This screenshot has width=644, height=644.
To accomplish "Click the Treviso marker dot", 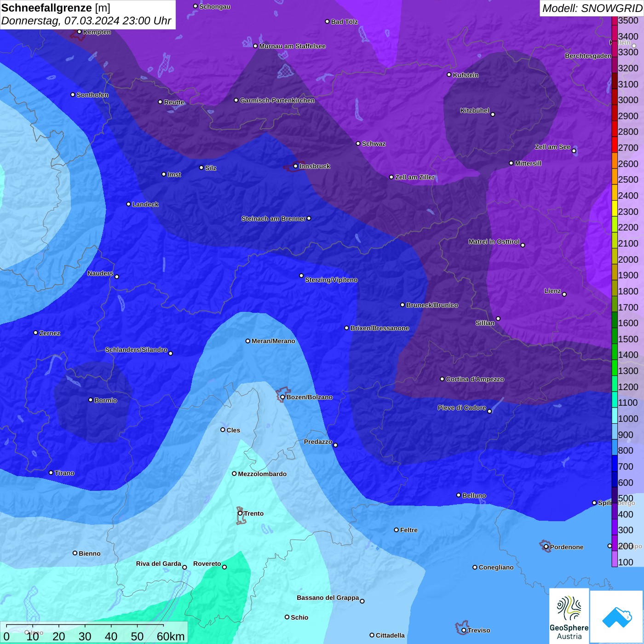I will click(464, 630).
